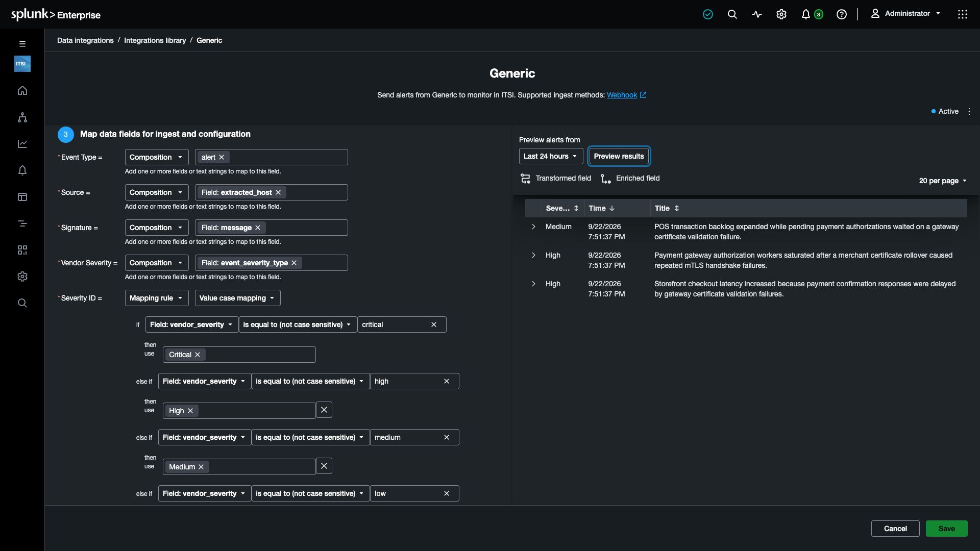The height and width of the screenshot is (551, 980).
Task: Open search from the top bar
Action: 732,14
